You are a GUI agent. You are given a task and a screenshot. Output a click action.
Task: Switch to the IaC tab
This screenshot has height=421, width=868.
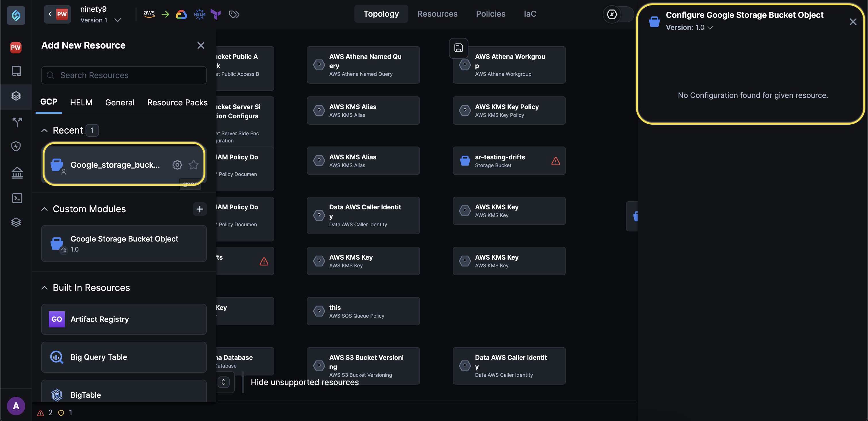click(x=530, y=14)
